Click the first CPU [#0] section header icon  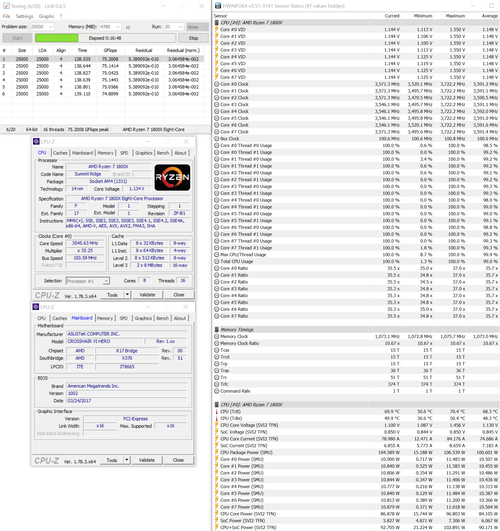pos(217,23)
